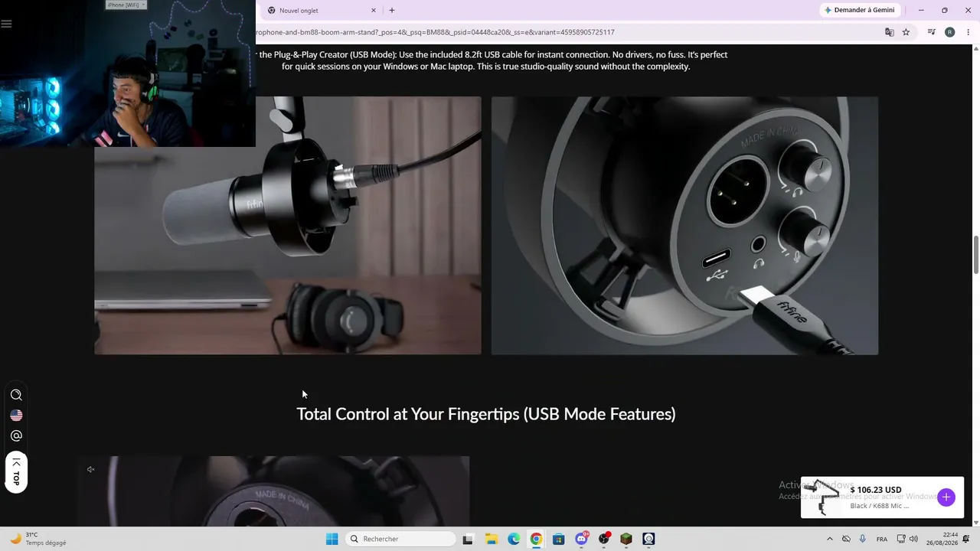
Task: Open a new browser tab with plus
Action: click(392, 11)
